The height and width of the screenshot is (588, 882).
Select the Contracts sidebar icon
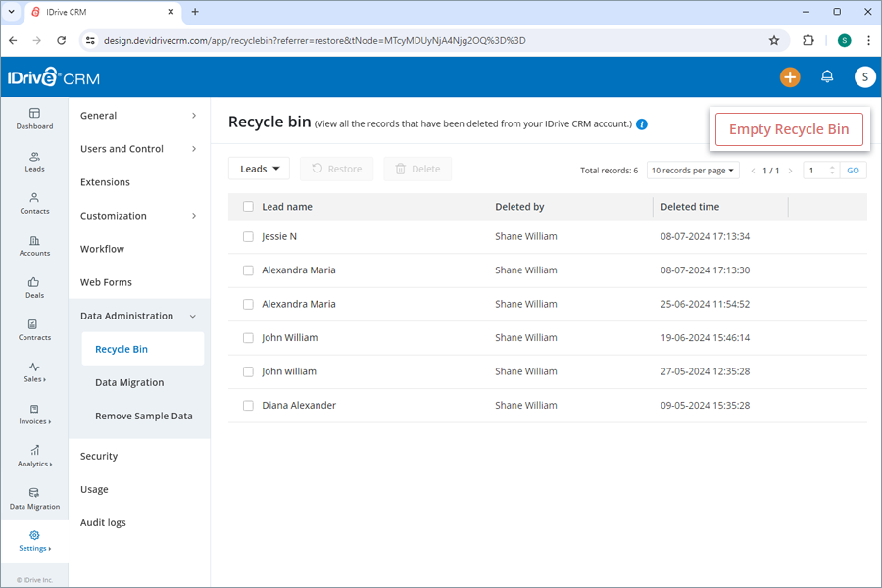coord(34,331)
